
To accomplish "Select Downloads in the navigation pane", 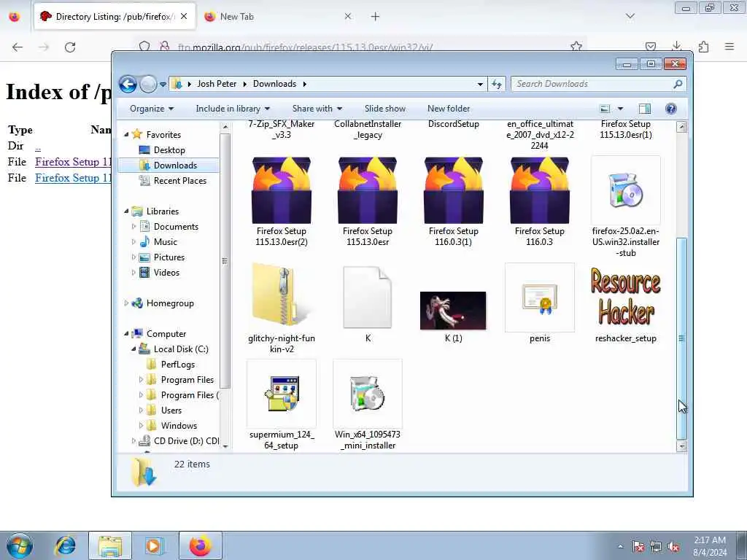I will pyautogui.click(x=169, y=166).
